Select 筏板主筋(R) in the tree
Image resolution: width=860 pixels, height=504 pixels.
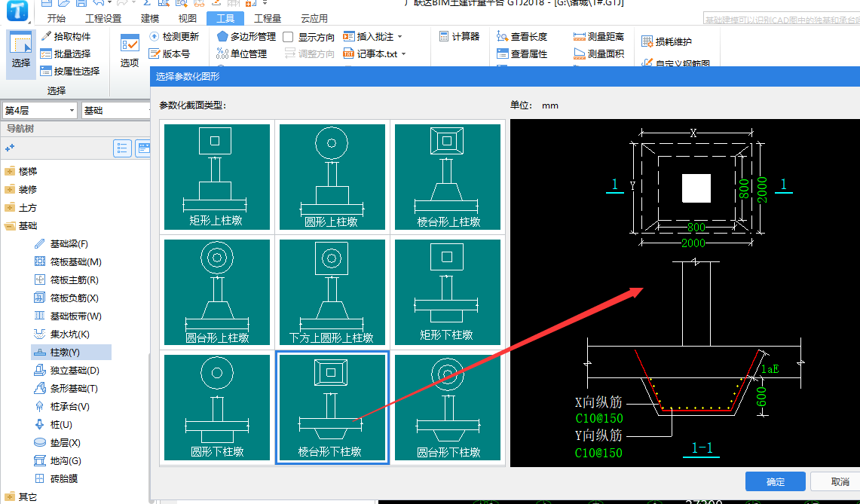[x=66, y=279]
